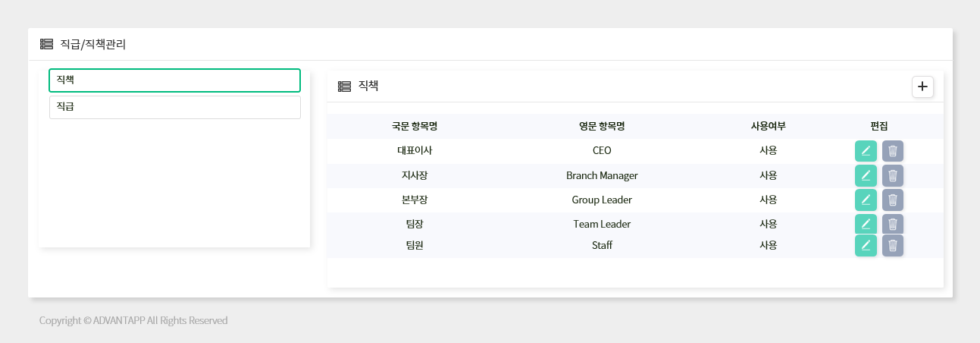Viewport: 980px width, 343px height.
Task: Select 직급 in the left list
Action: [x=174, y=108]
